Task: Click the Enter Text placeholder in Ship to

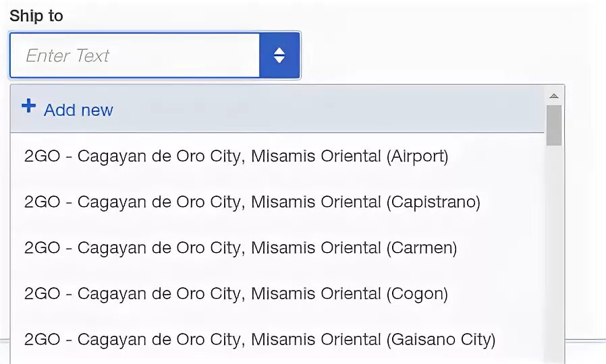Action: click(67, 56)
